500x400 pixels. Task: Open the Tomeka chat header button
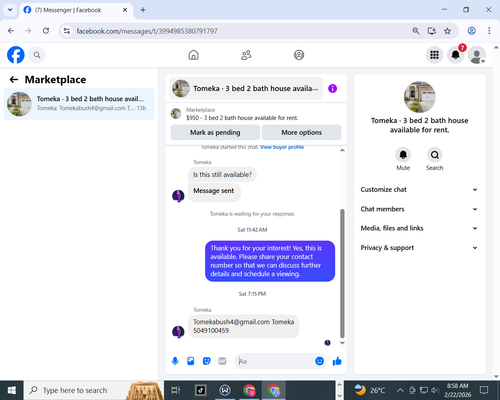(x=246, y=88)
